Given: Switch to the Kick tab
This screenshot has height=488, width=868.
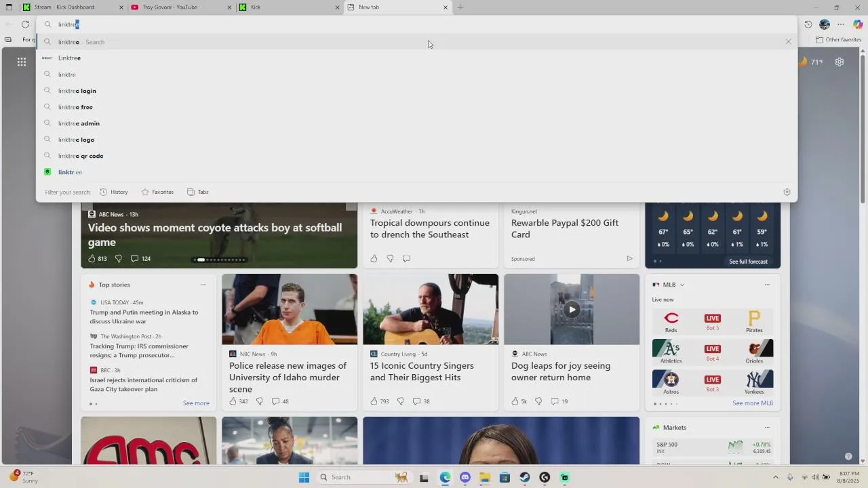Looking at the screenshot, I should pyautogui.click(x=290, y=7).
